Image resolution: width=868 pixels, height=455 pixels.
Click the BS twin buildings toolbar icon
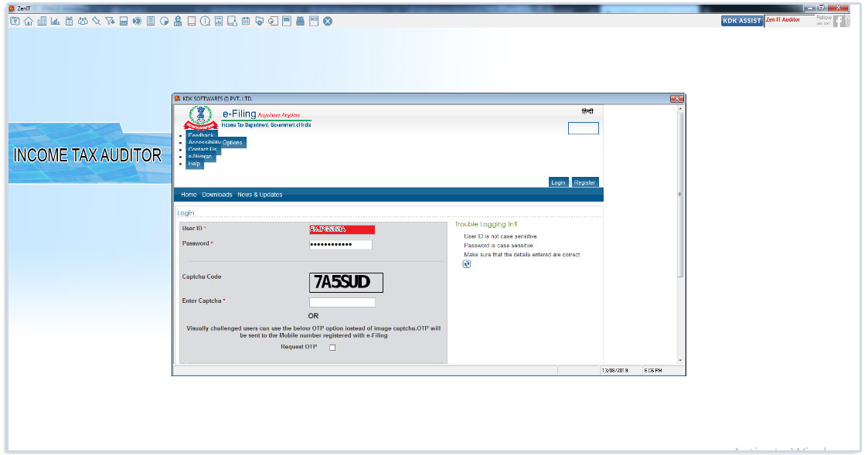pyautogui.click(x=300, y=21)
